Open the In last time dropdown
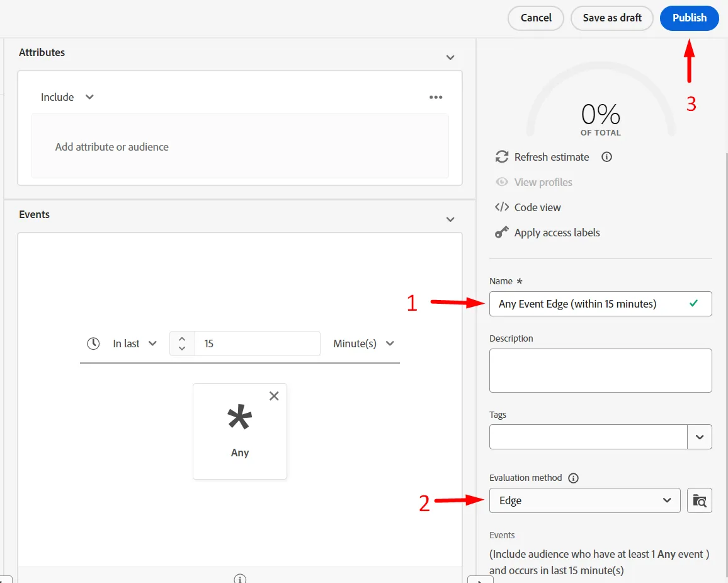This screenshot has width=728, height=583. [135, 343]
